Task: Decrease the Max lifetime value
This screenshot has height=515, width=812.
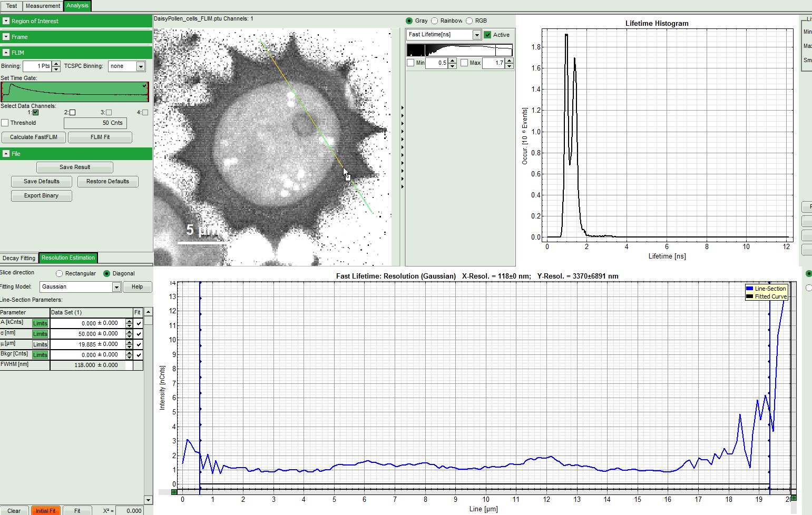Action: pyautogui.click(x=509, y=66)
